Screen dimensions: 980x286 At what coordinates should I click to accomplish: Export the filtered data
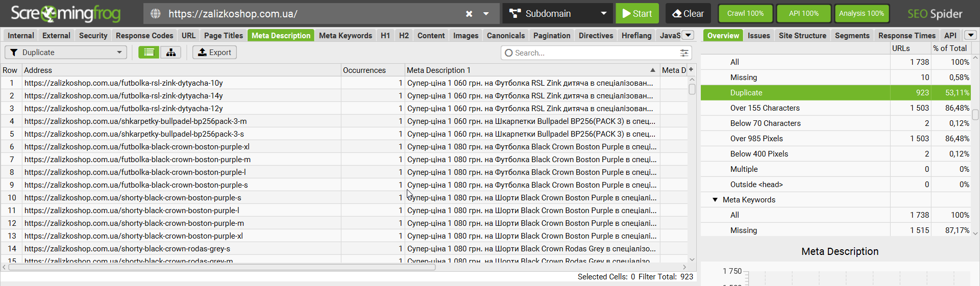[x=214, y=53]
